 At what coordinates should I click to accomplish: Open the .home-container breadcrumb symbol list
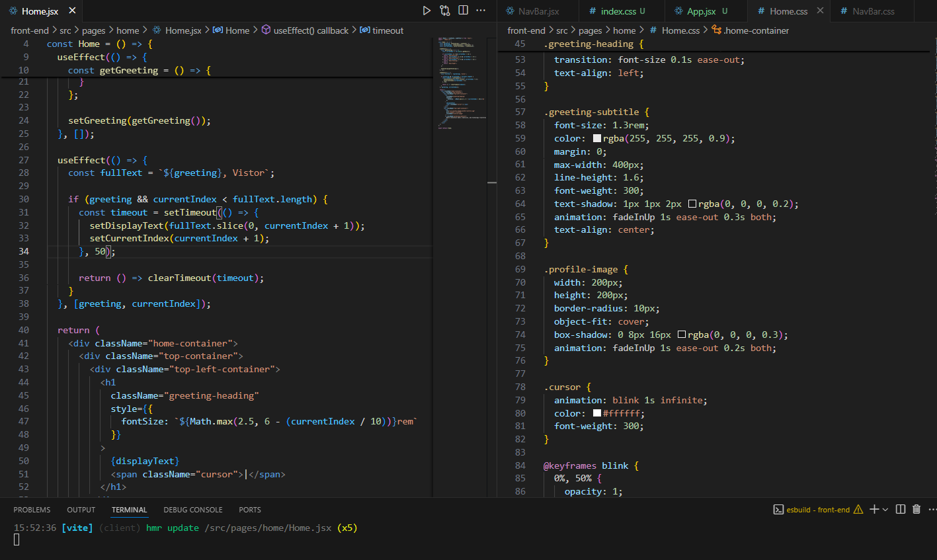pos(755,30)
